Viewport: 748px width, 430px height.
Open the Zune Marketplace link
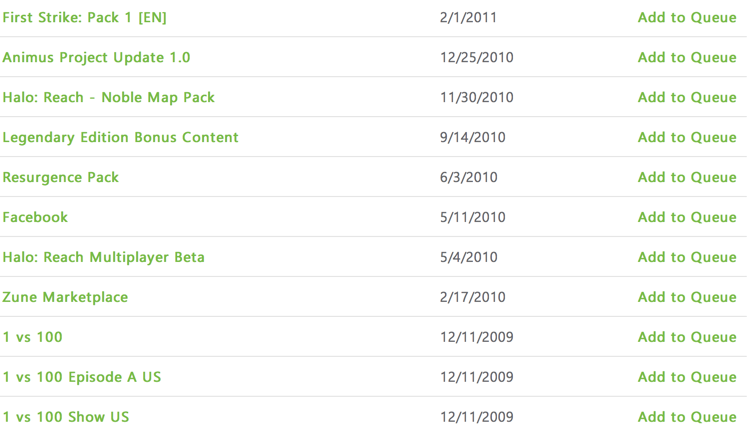pos(65,297)
